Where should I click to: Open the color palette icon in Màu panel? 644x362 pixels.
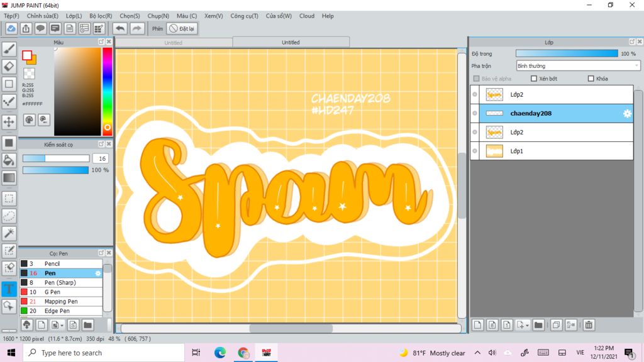pyautogui.click(x=29, y=120)
